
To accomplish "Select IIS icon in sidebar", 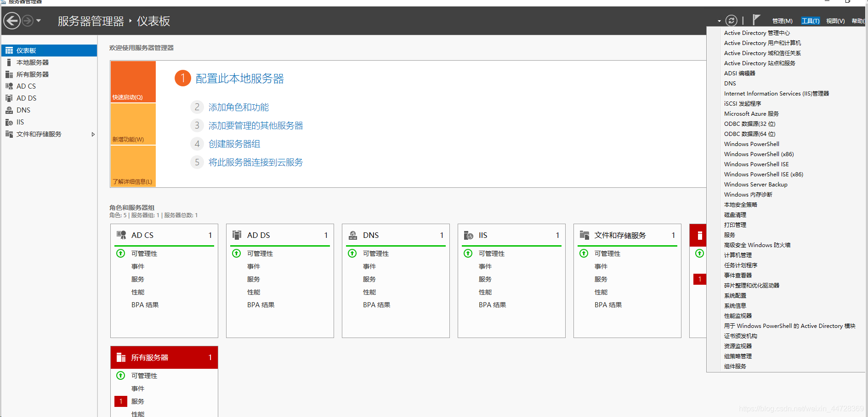I will [9, 122].
